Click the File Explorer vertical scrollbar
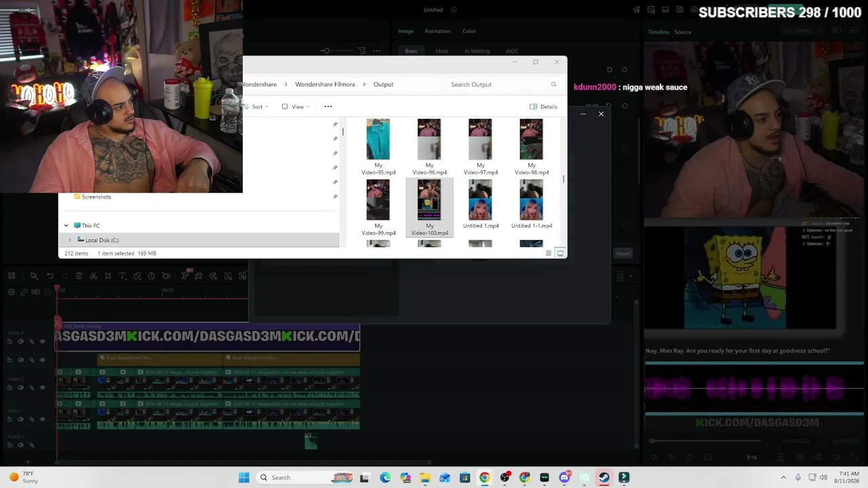The height and width of the screenshot is (488, 868). pos(564,180)
